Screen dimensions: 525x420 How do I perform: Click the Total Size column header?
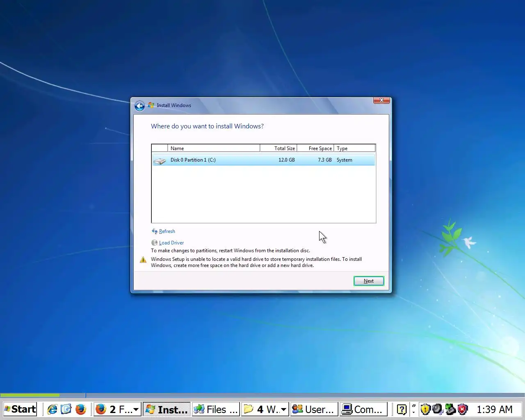click(278, 148)
